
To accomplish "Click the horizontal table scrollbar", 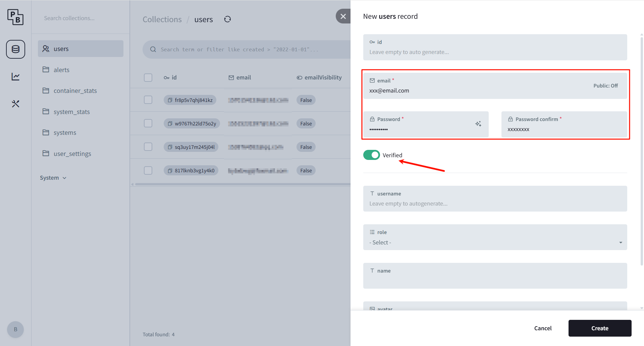I will (243, 184).
